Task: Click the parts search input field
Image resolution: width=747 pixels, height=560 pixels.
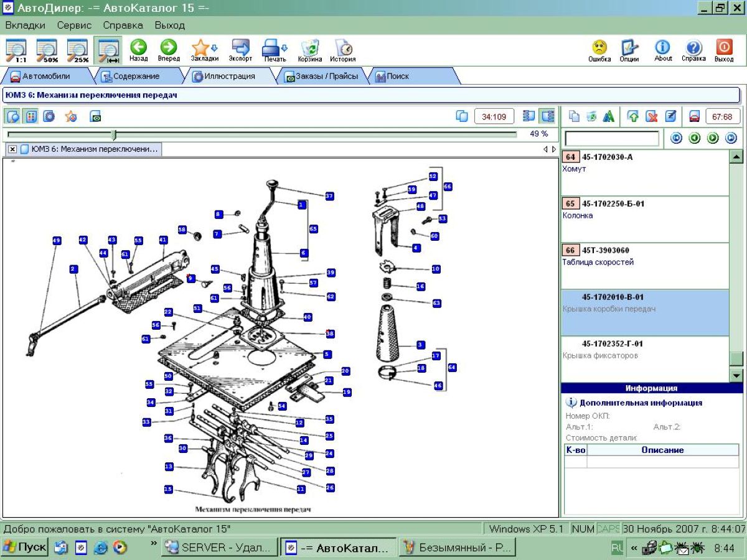Action: click(x=611, y=138)
